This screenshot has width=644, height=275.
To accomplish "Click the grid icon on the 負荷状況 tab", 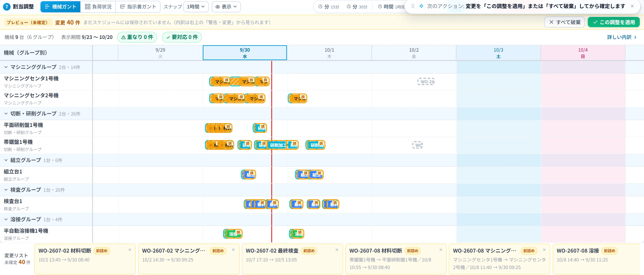I will click(87, 7).
